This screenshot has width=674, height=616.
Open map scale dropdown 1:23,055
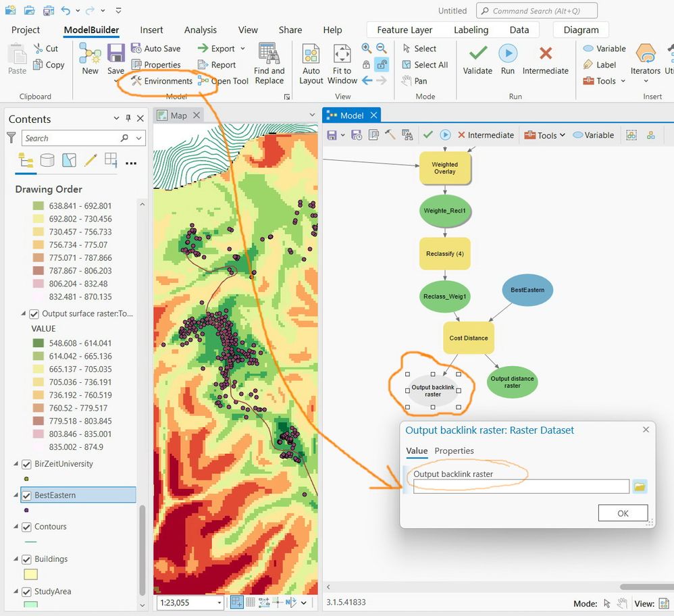(219, 602)
